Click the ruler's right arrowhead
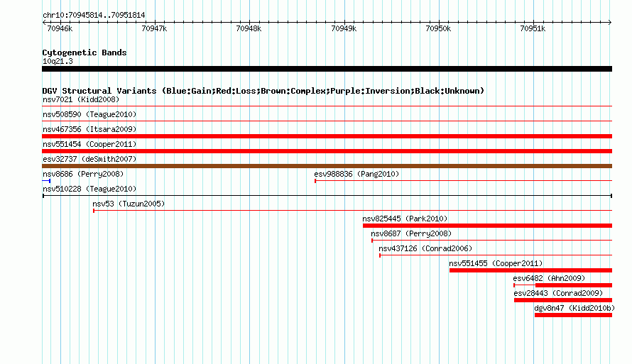 pyautogui.click(x=610, y=23)
